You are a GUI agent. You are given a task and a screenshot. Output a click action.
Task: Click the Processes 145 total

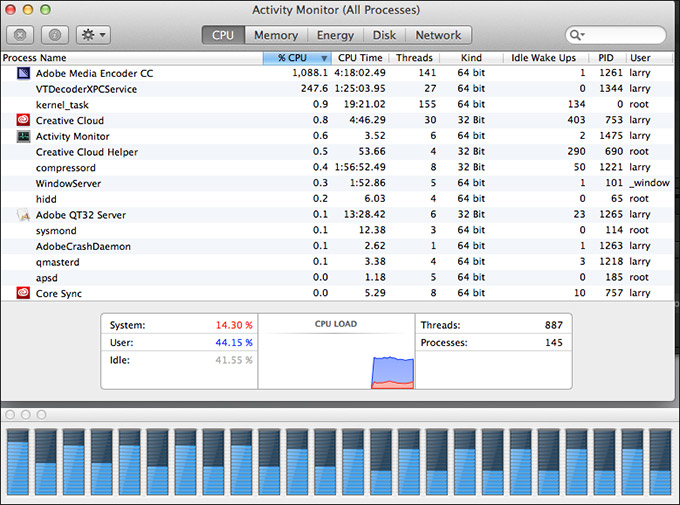tap(554, 342)
